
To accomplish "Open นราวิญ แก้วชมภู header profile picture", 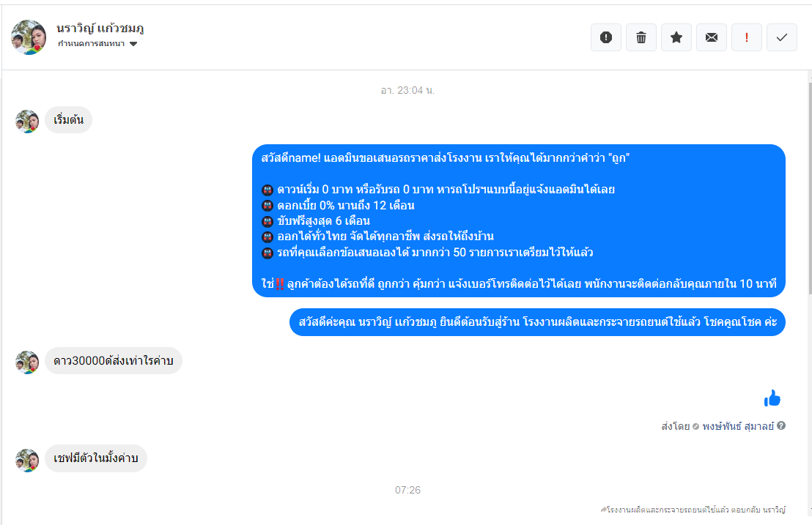I will pos(29,37).
